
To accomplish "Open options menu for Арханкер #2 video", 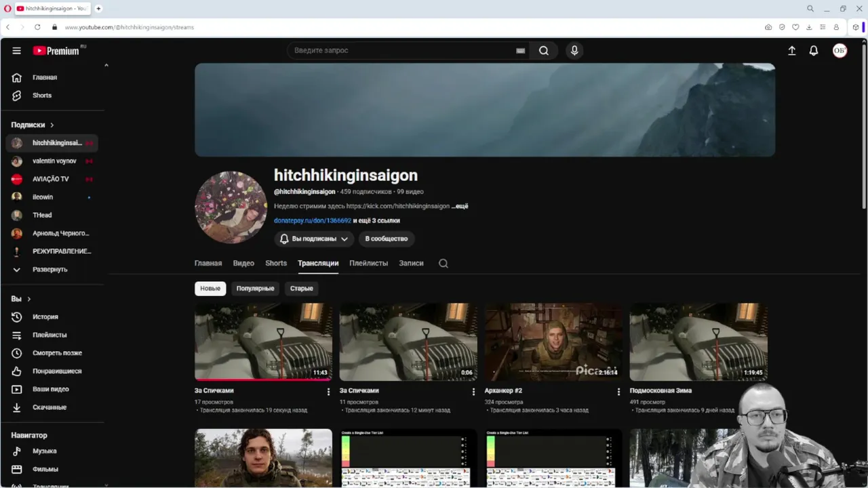I will [x=618, y=392].
